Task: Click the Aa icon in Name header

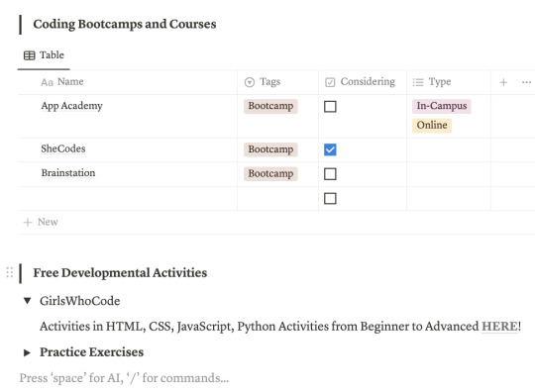Action: tap(48, 82)
